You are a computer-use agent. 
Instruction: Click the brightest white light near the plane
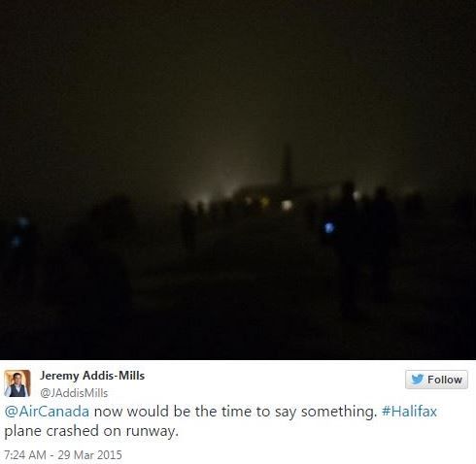point(287,205)
